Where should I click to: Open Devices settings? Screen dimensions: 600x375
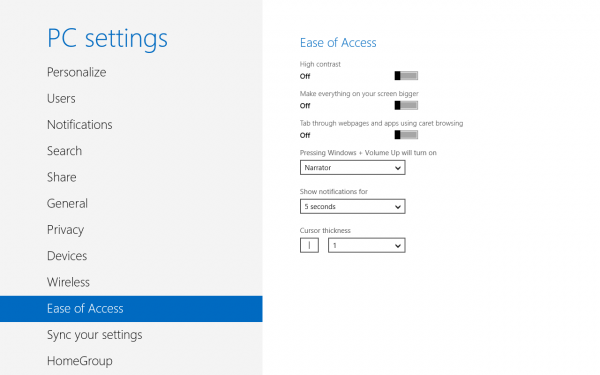pos(67,256)
